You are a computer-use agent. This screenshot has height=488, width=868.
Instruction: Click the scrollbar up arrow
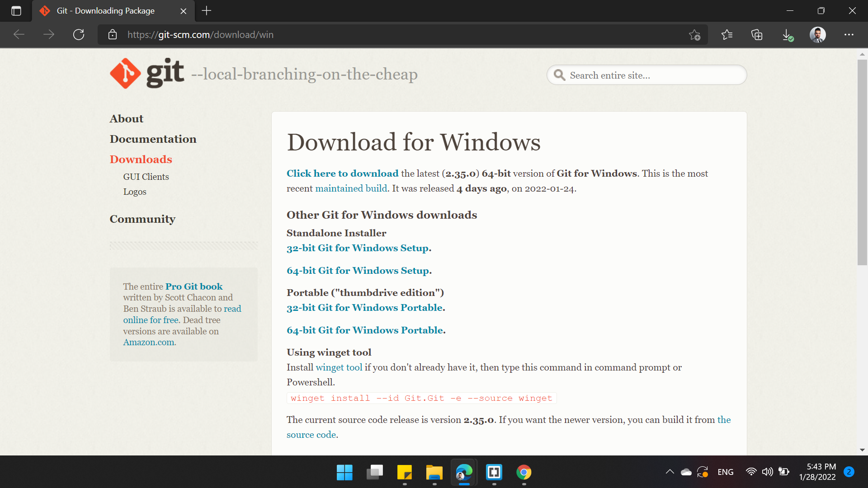point(862,54)
